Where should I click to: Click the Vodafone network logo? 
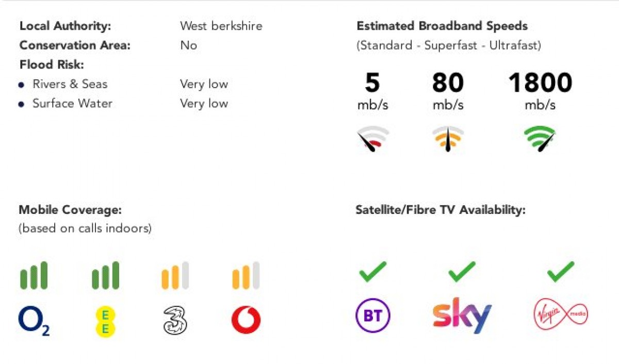click(x=246, y=320)
